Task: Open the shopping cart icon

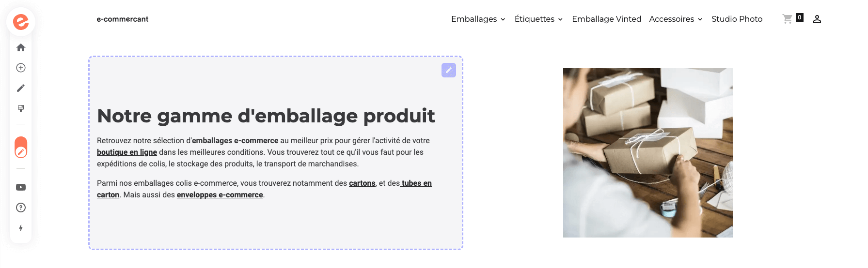Action: (x=788, y=19)
